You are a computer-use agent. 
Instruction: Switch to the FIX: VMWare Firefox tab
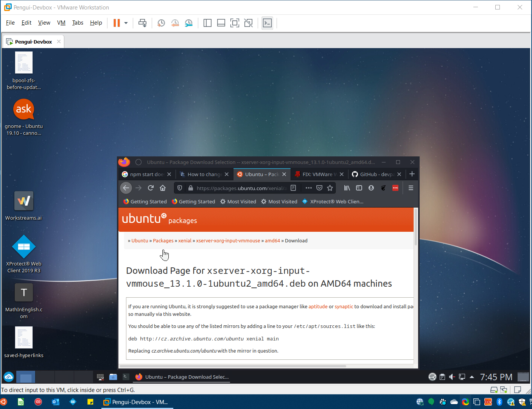click(x=319, y=174)
